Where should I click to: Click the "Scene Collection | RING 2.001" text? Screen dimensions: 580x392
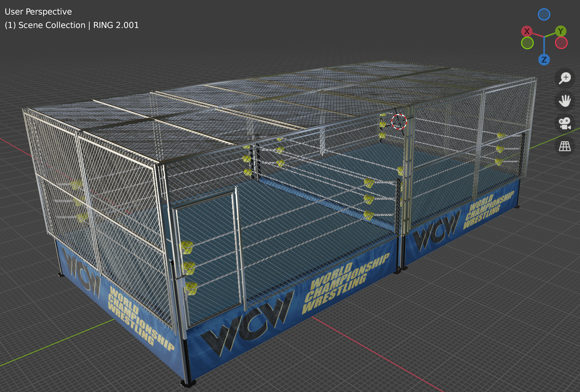point(78,25)
